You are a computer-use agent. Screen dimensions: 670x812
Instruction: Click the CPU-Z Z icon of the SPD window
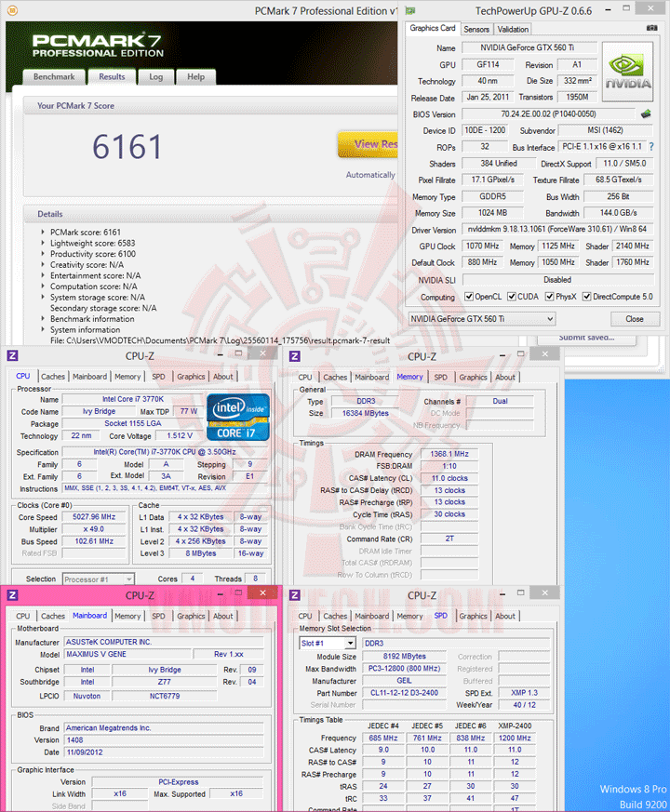pos(295,595)
